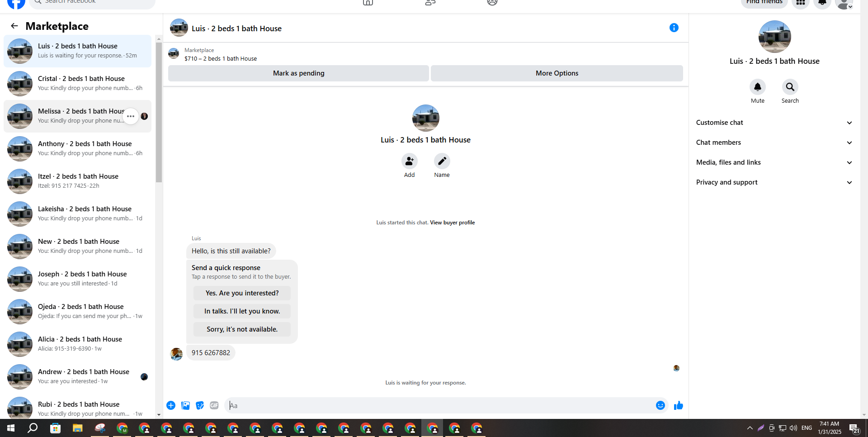Show hidden system tray icons
This screenshot has height=437, width=868.
[x=750, y=428]
